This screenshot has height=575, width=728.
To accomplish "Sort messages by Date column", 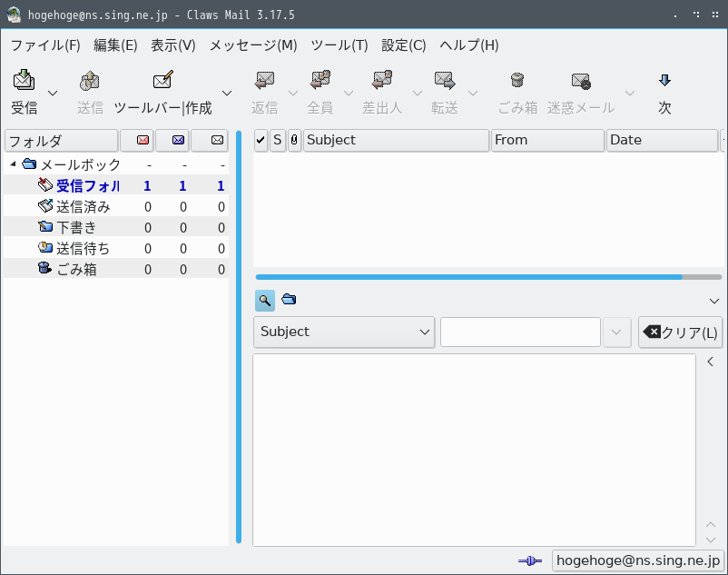I will tap(662, 140).
